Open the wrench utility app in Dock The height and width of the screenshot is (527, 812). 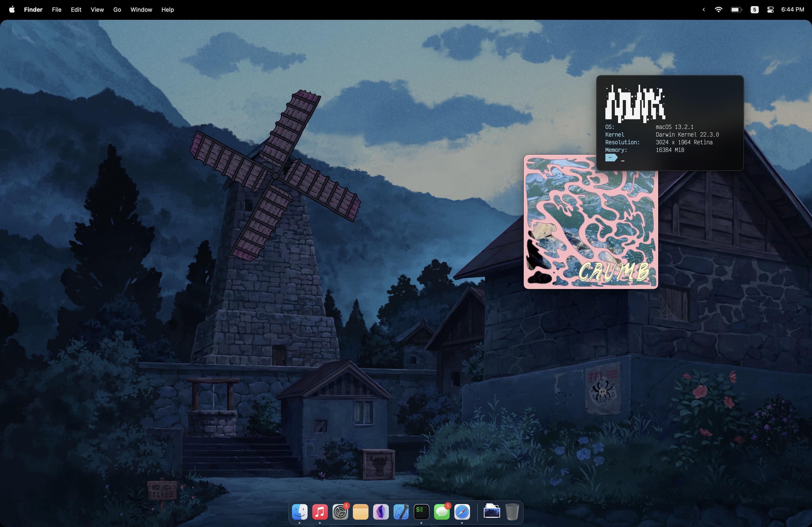[401, 512]
